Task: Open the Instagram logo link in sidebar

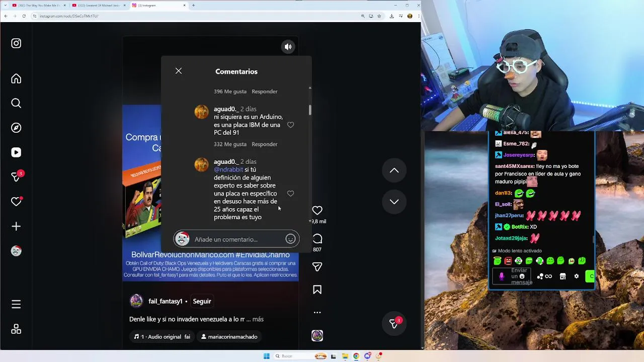Action: pyautogui.click(x=16, y=43)
